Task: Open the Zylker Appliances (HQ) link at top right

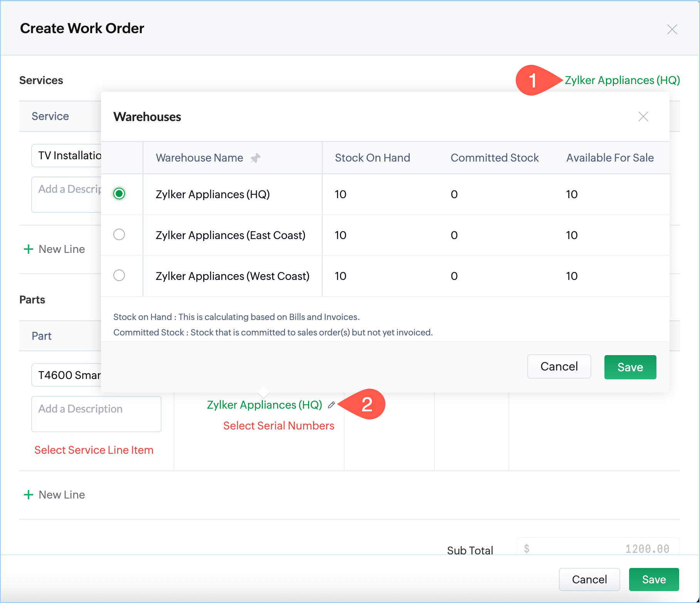Action: click(x=622, y=80)
